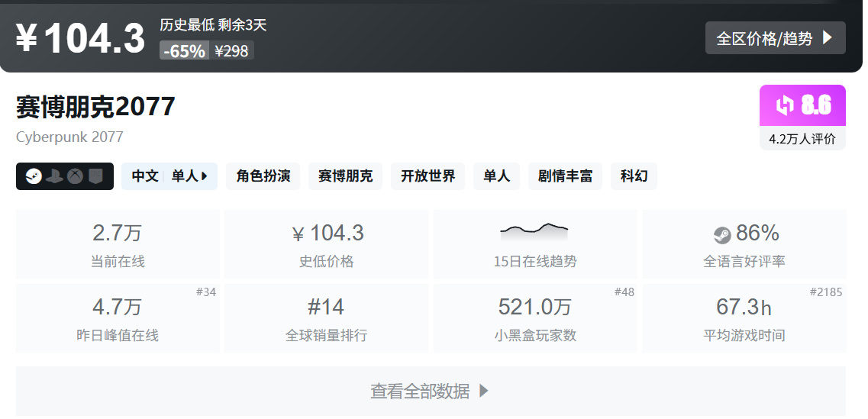
Task: Open the 角色扮演 tag
Action: (263, 176)
